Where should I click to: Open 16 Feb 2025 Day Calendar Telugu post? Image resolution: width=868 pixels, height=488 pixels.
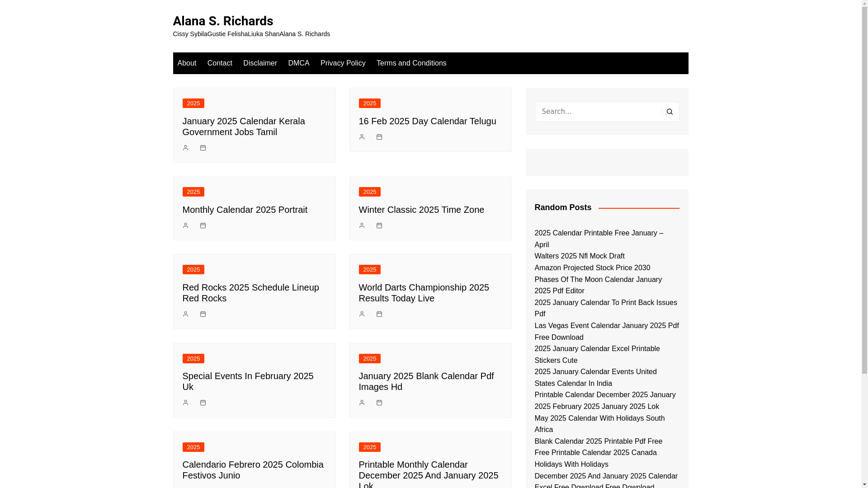(x=427, y=121)
